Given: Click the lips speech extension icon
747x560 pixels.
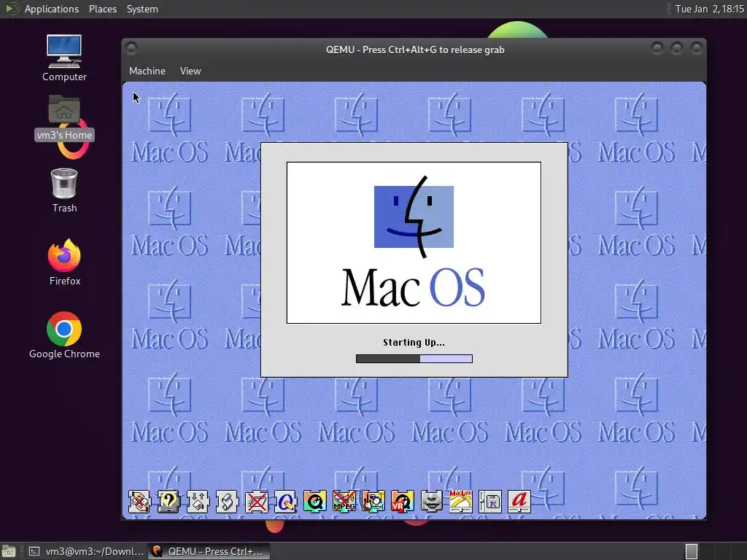Looking at the screenshot, I should coord(432,502).
